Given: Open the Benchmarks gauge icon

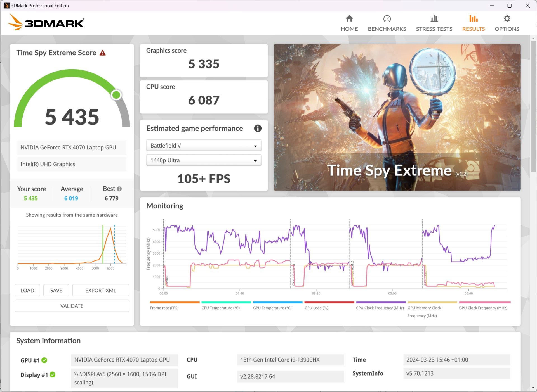Looking at the screenshot, I should tap(387, 19).
